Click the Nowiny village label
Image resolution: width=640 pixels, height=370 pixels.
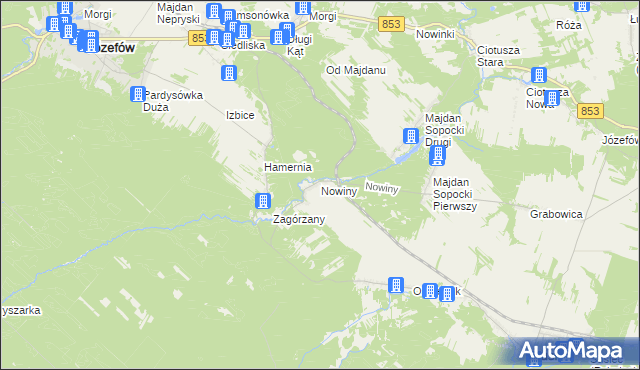click(339, 191)
